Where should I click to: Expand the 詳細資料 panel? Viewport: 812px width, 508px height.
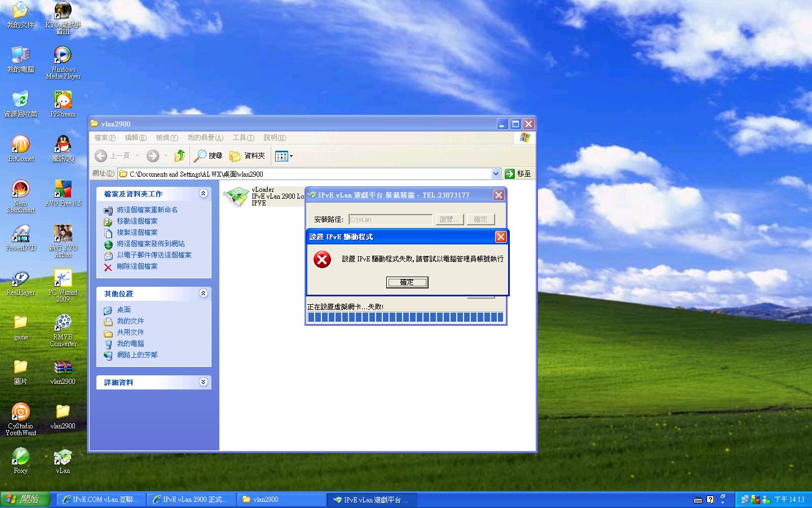[x=203, y=382]
